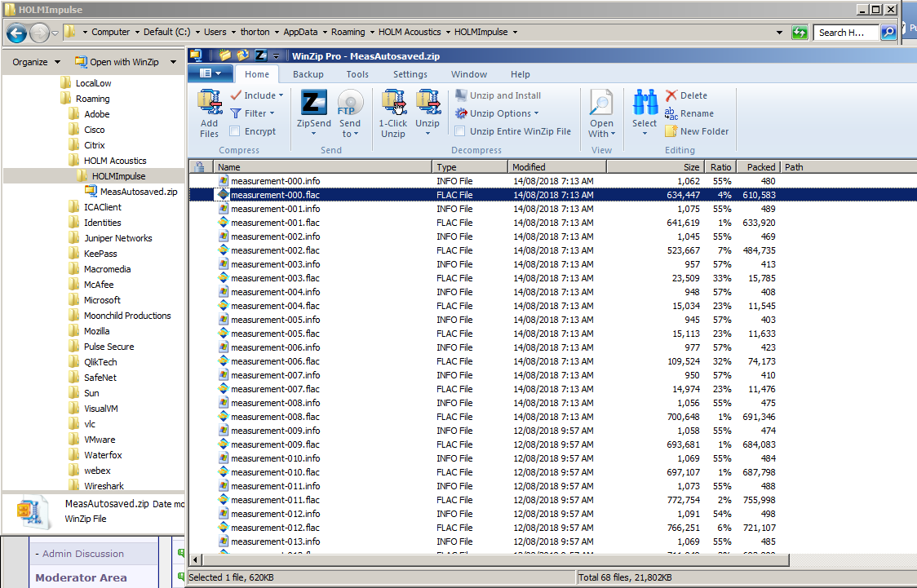The image size is (917, 588).
Task: Click Send to FTP disc icon
Action: tap(350, 103)
